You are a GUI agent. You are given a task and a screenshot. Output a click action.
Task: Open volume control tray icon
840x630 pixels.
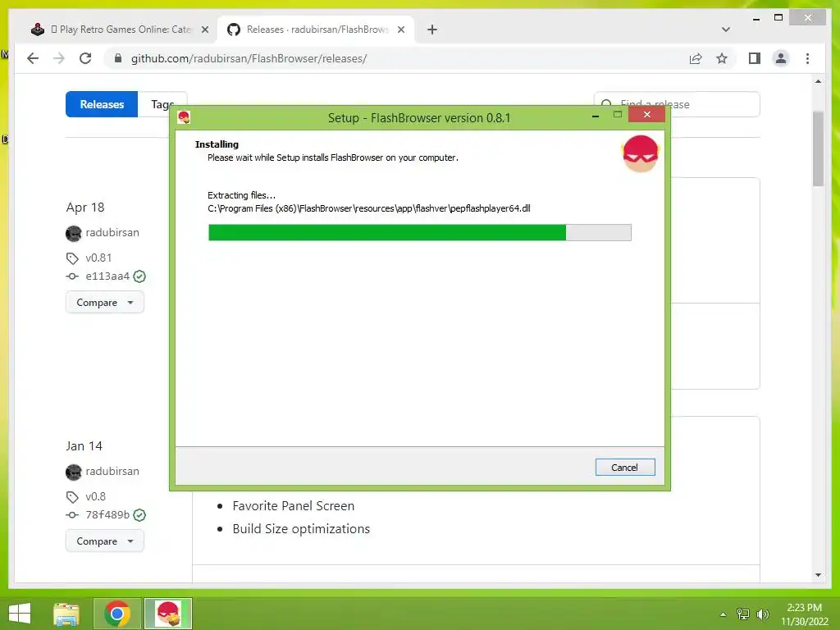[762, 614]
